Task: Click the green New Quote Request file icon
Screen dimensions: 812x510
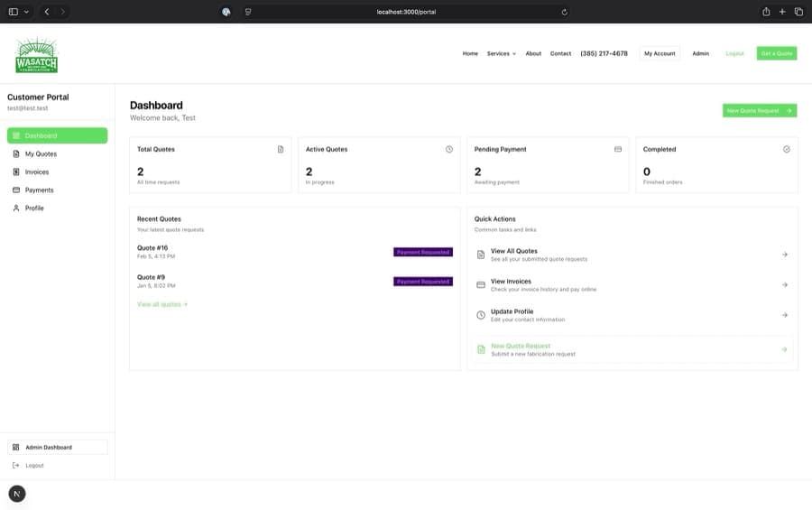Action: point(481,349)
